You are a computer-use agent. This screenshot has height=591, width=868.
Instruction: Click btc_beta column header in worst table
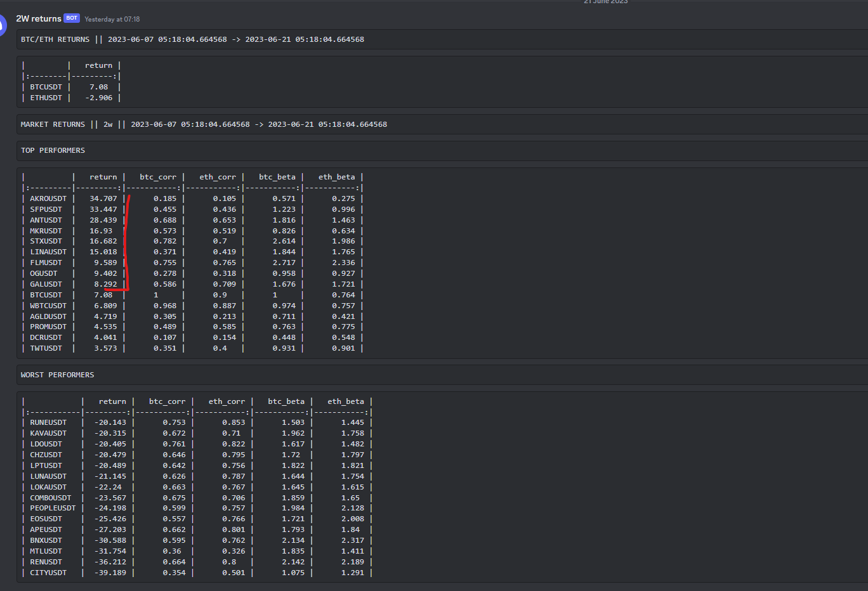[286, 401]
